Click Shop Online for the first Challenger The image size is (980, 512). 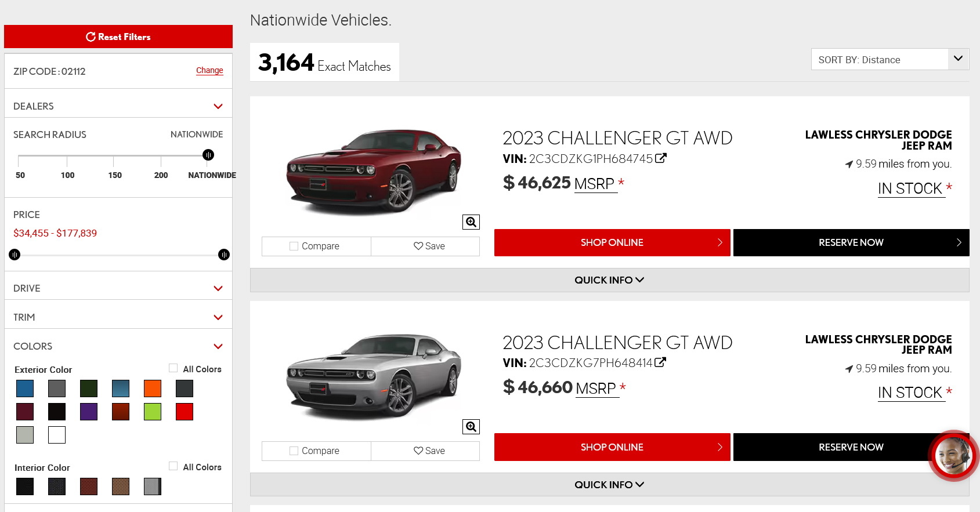pyautogui.click(x=612, y=242)
